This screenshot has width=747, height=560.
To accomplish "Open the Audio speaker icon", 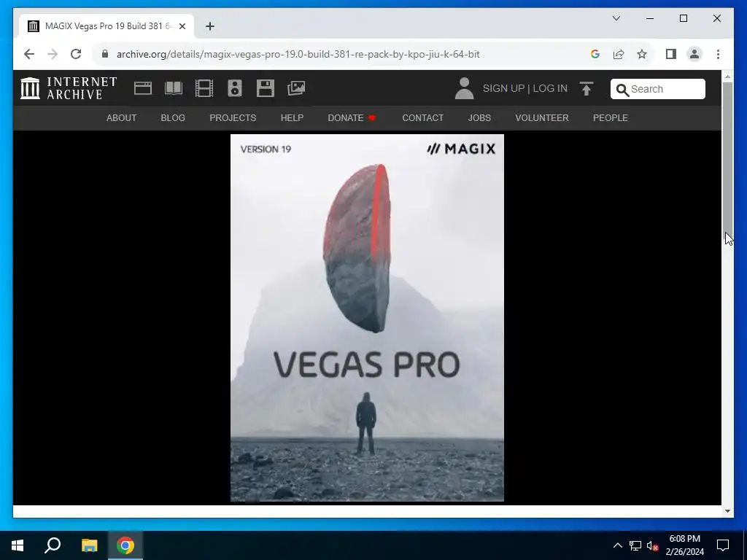I will click(235, 88).
